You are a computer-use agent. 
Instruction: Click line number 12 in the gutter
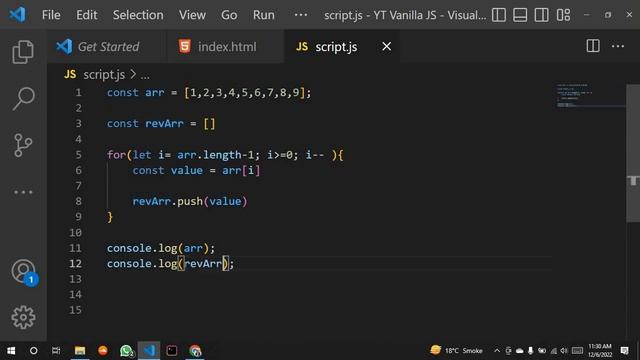pyautogui.click(x=76, y=263)
